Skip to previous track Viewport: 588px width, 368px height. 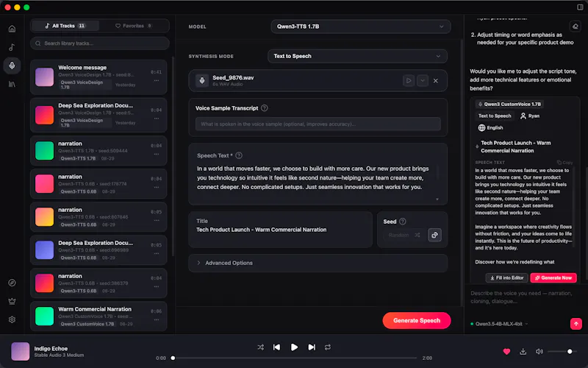(x=277, y=347)
